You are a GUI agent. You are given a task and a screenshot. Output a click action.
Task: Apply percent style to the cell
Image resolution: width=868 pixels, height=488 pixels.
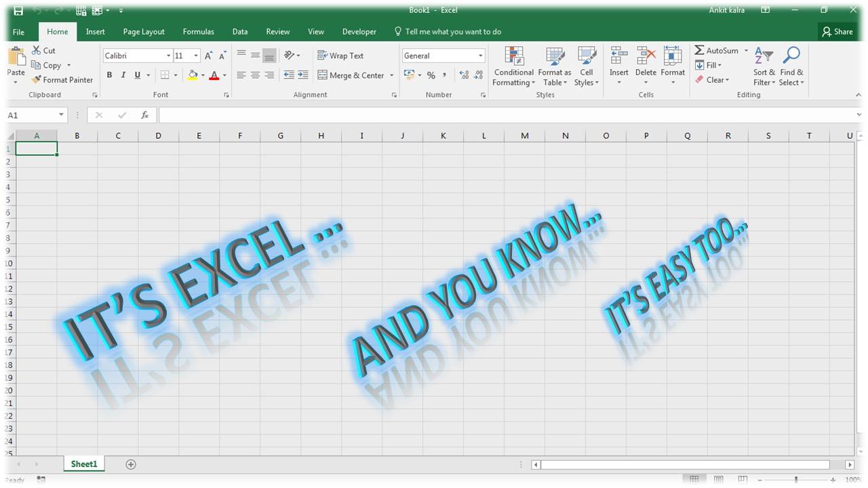pos(431,75)
